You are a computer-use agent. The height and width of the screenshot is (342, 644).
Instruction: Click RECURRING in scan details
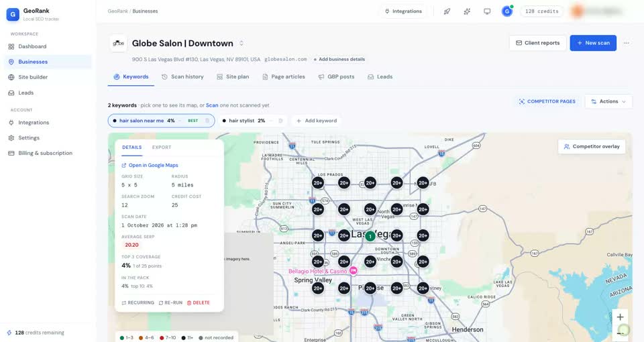coord(138,302)
